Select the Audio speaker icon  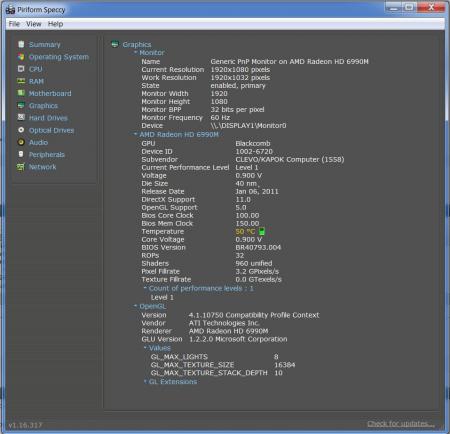pyautogui.click(x=21, y=142)
